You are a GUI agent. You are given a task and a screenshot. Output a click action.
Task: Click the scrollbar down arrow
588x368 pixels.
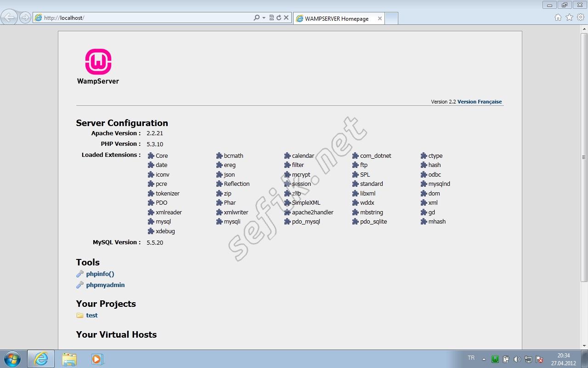tap(584, 346)
